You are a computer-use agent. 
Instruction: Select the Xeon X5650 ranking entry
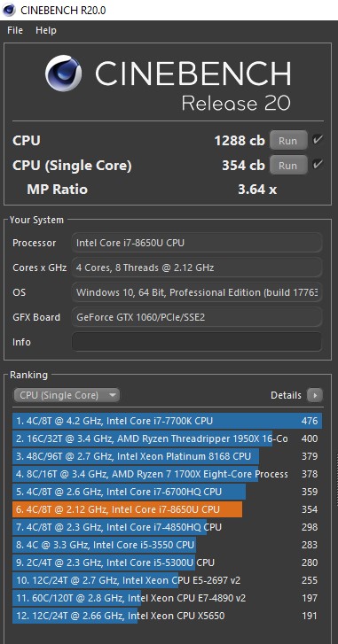[167, 616]
